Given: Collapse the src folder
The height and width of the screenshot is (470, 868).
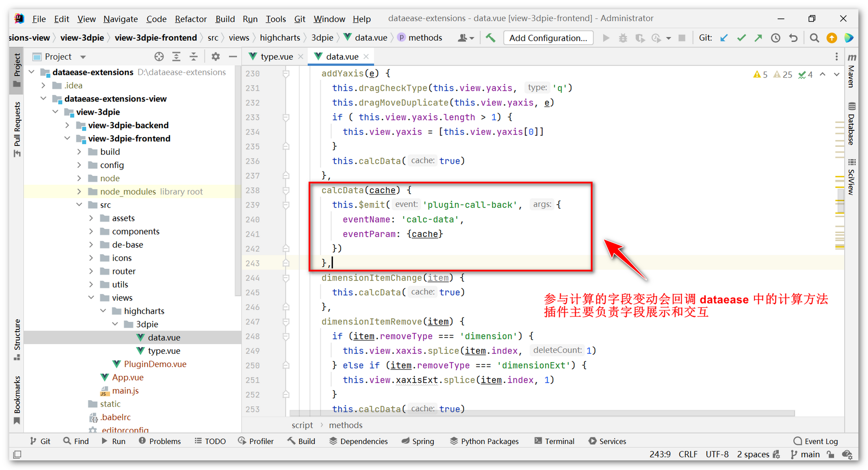Looking at the screenshot, I should point(79,204).
